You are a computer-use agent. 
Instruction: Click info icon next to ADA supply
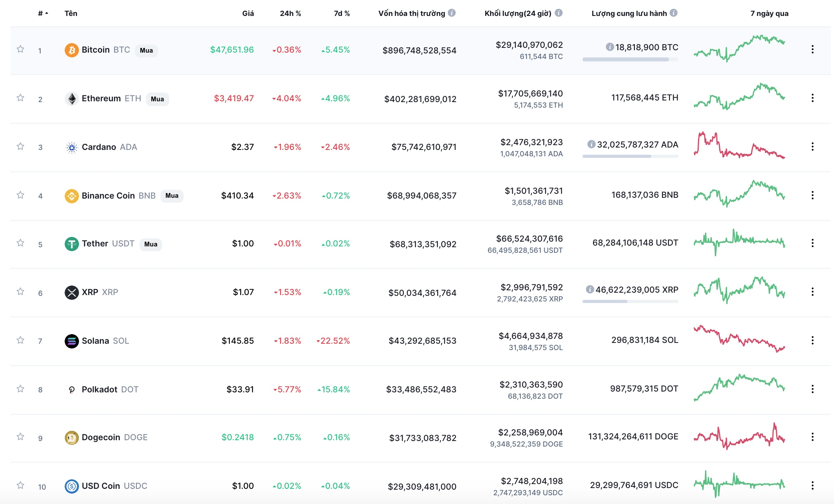click(591, 144)
